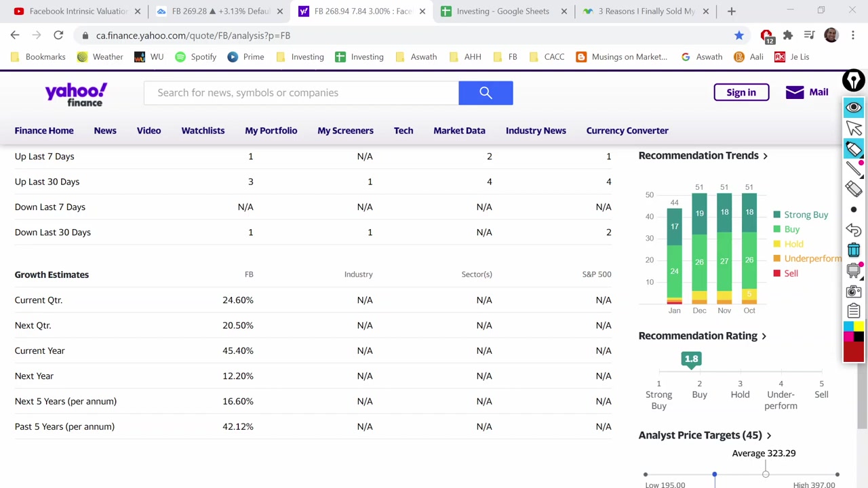
Task: Open Finance Home menu item
Action: (x=44, y=130)
